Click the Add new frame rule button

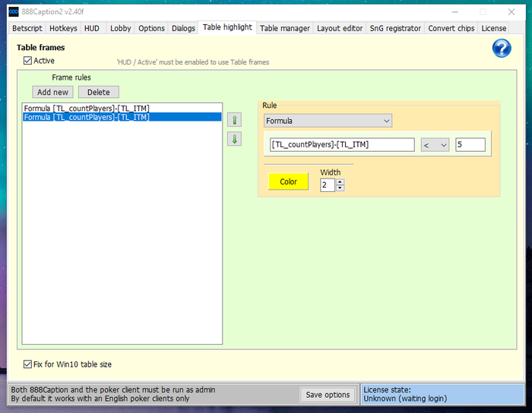[x=52, y=92]
